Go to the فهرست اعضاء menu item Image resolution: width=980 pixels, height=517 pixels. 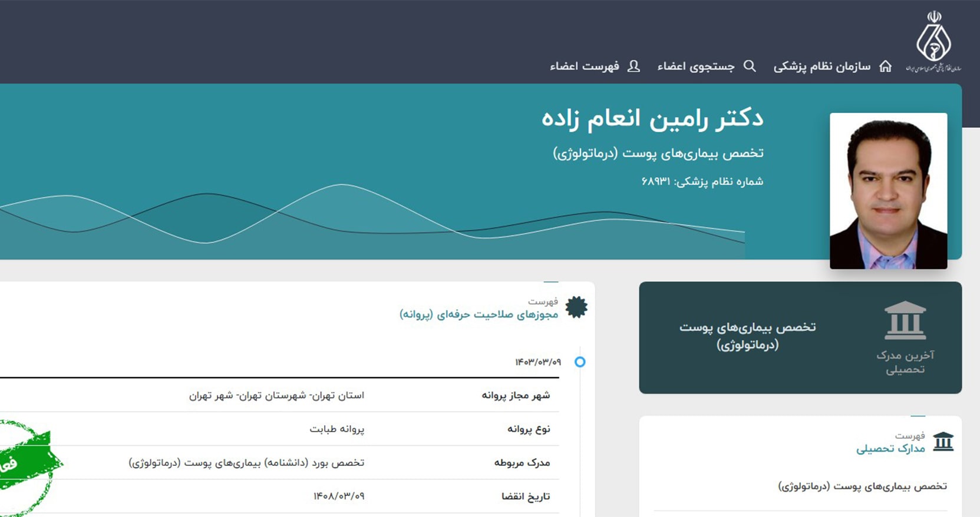tap(584, 67)
